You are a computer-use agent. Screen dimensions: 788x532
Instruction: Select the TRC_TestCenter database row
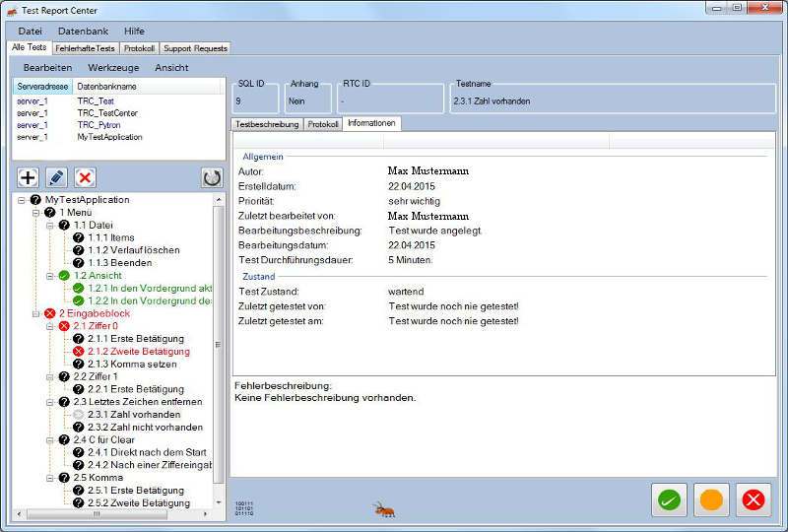118,113
